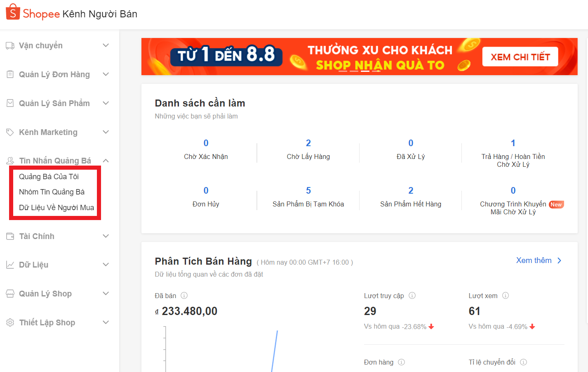This screenshot has height=372, width=588.
Task: Click the Tài Chính wallet icon
Action: pyautogui.click(x=10, y=236)
